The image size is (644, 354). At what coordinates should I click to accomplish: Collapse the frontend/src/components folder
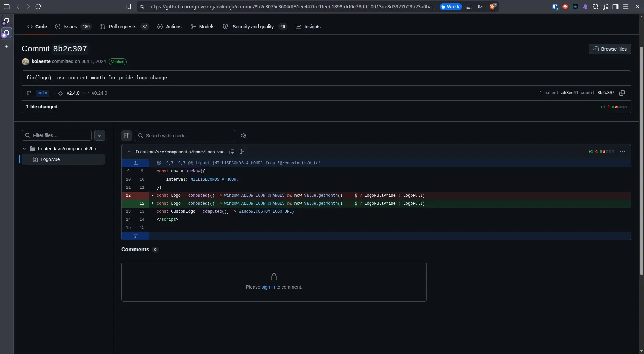(x=24, y=149)
